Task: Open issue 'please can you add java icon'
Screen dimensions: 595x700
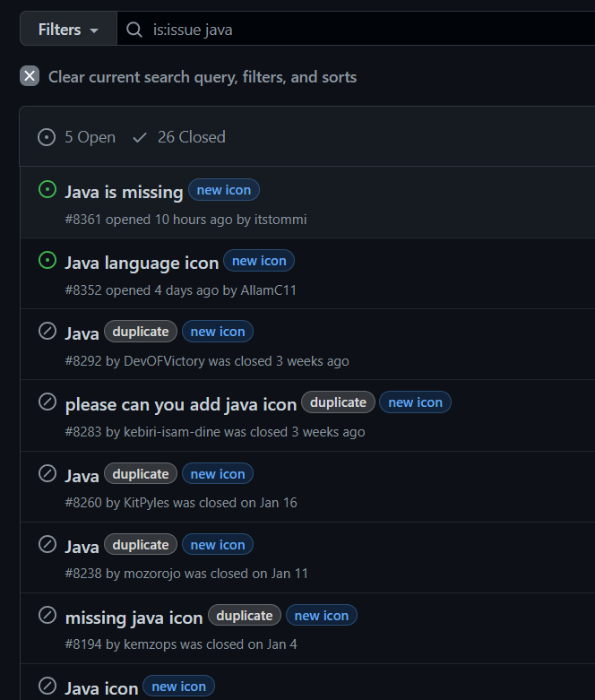Action: click(x=181, y=404)
